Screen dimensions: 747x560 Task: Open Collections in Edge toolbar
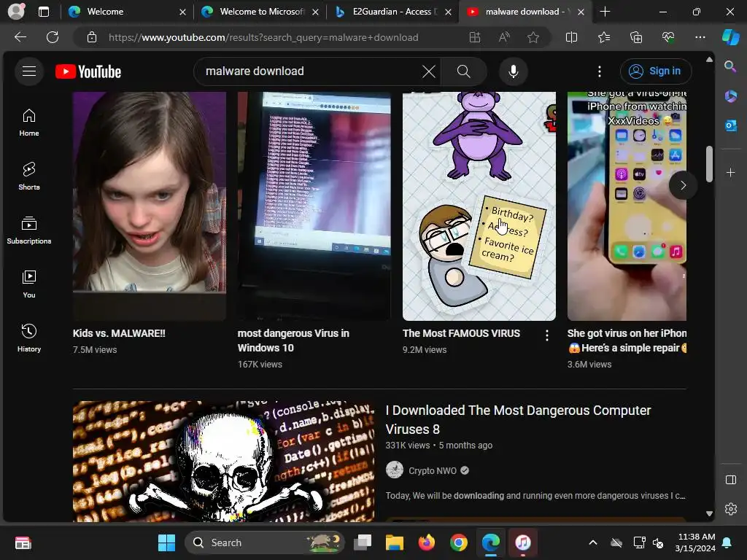click(636, 37)
